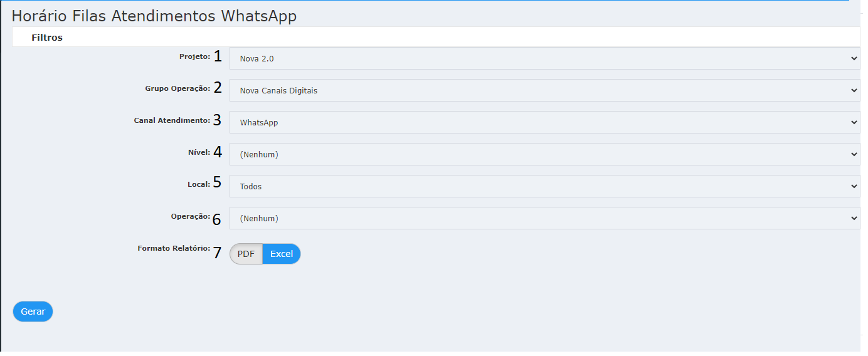Click the Horário Filas Atendimentos WhatsApp title

154,16
